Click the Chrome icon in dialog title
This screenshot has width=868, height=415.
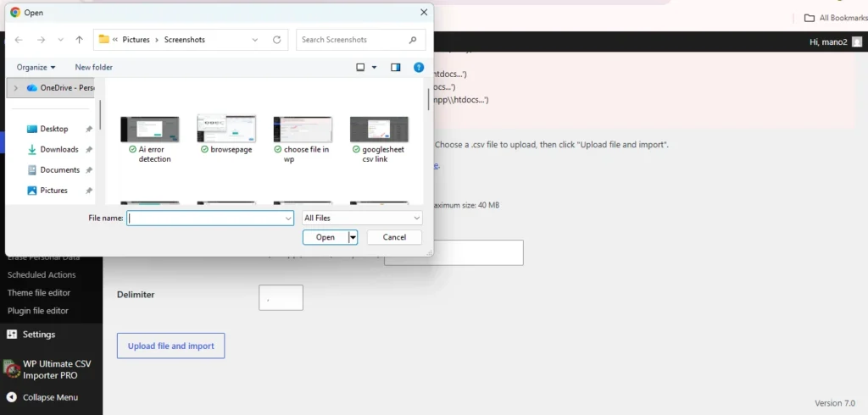coord(15,12)
